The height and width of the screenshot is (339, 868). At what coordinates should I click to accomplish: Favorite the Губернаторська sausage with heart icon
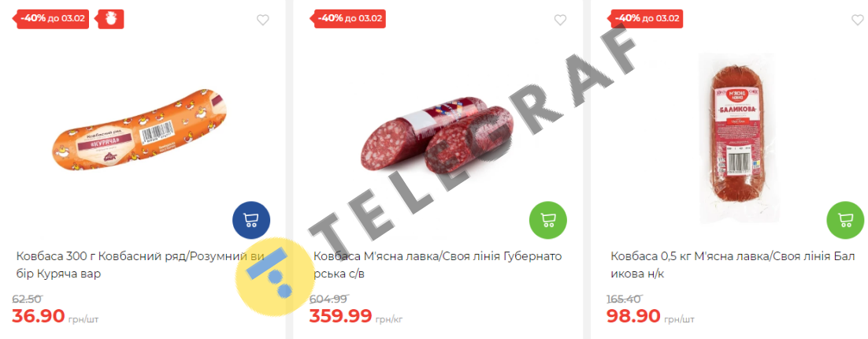tap(560, 20)
